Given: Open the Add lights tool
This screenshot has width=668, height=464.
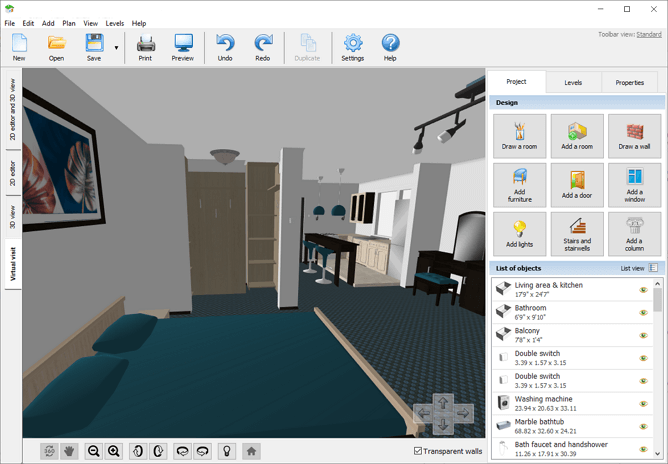Looking at the screenshot, I should [x=519, y=234].
